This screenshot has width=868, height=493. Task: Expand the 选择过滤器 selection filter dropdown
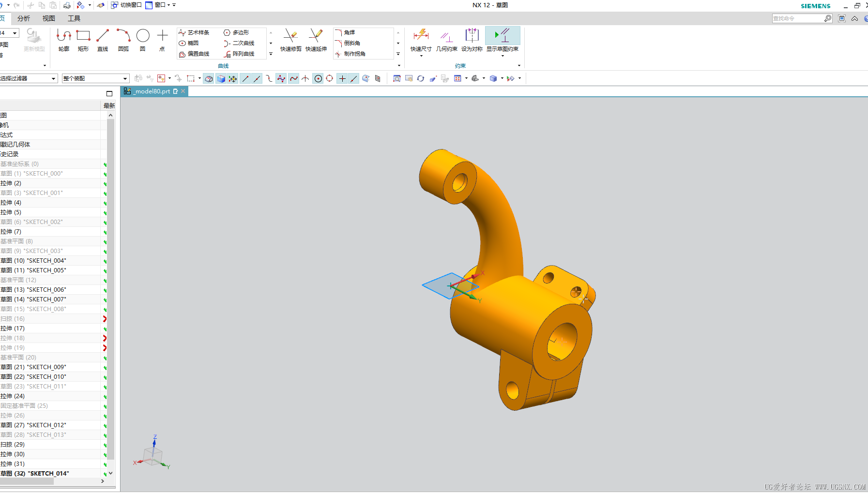[x=29, y=78]
